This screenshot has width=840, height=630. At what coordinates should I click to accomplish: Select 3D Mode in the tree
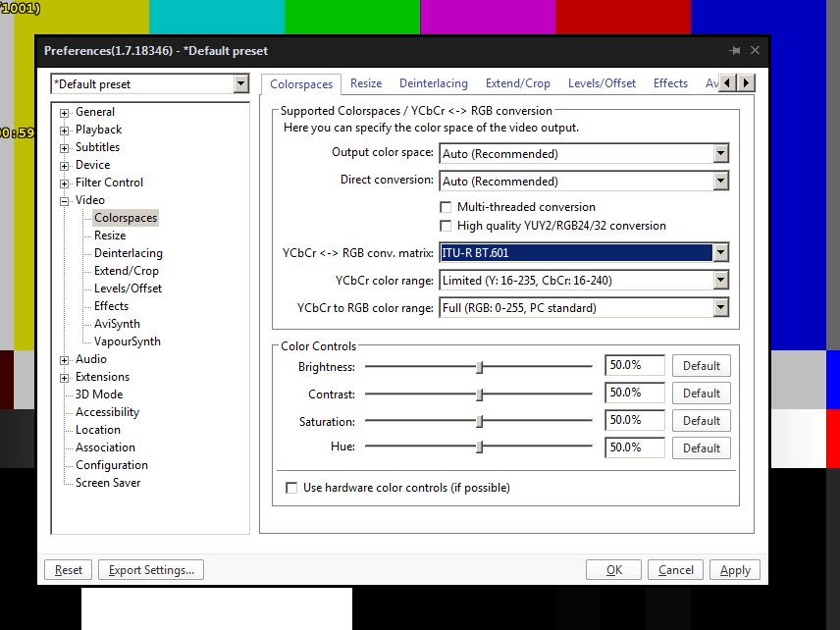(x=99, y=394)
